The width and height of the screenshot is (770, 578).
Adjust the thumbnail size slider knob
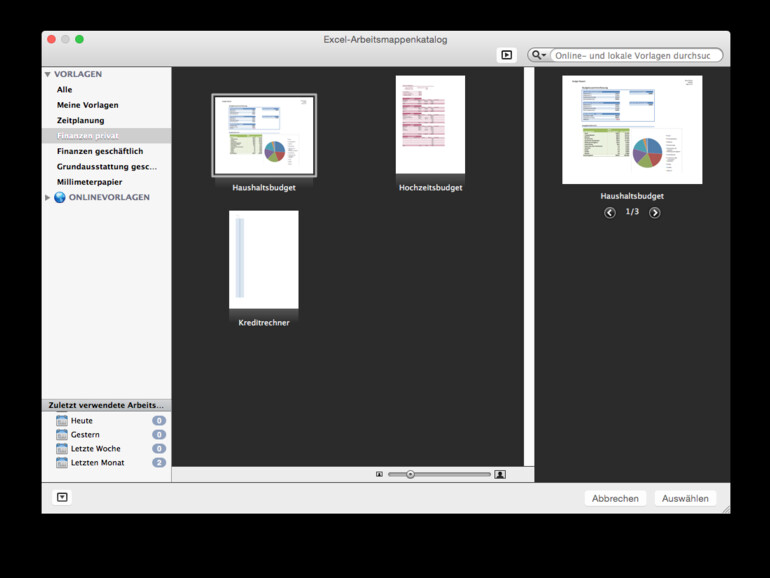[410, 474]
